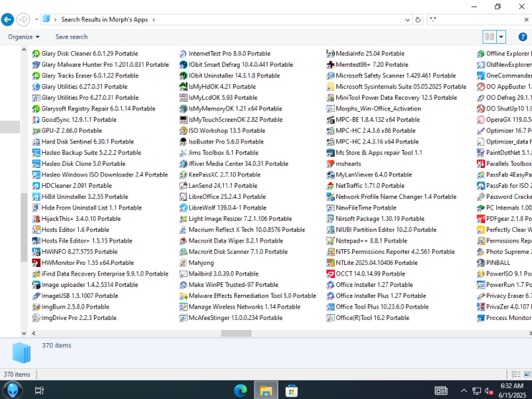Screen dimensions: 532x399
Task: Click the HWiNFO 8.27.5755 Portable icon
Action: (x=36, y=252)
